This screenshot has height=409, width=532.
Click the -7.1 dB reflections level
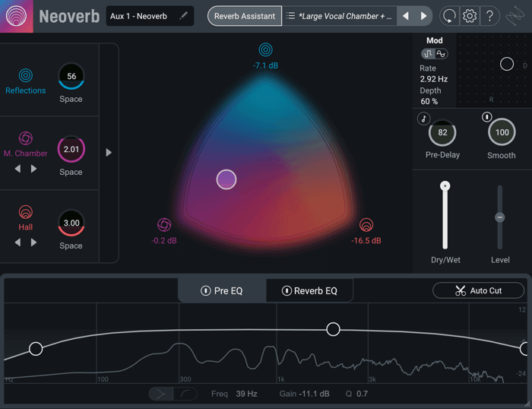click(x=265, y=65)
